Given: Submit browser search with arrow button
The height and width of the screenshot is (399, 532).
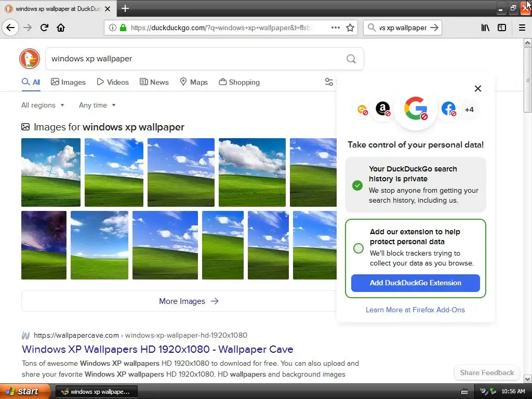Looking at the screenshot, I should coord(434,28).
